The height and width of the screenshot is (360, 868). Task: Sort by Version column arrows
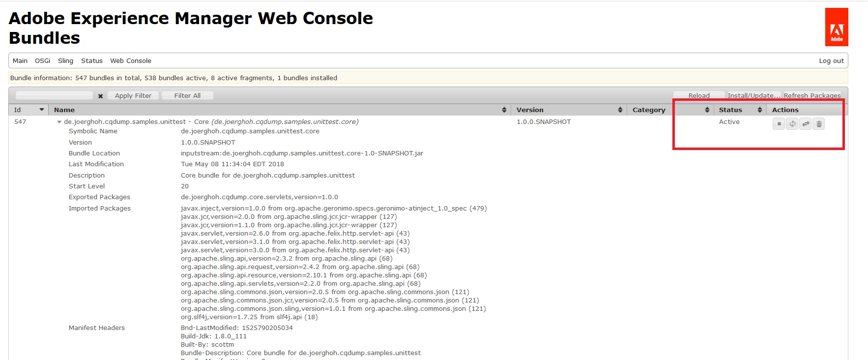[x=620, y=110]
